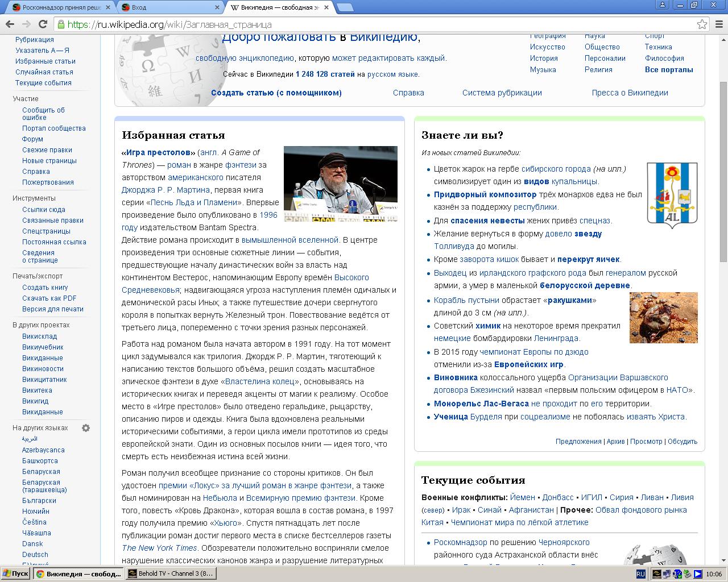Open Монорельс Лас-Вегаса link
Viewport: 728px width, 582px height.
tap(481, 404)
